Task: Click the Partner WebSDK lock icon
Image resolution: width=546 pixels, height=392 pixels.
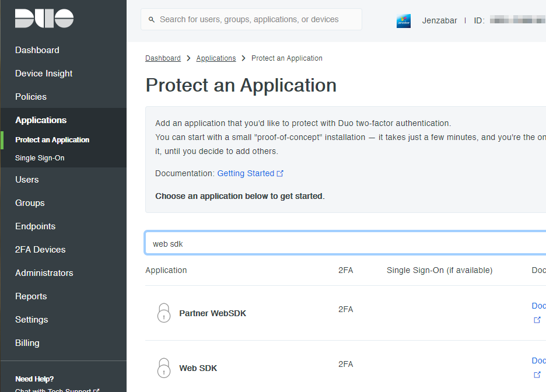Action: 164,313
